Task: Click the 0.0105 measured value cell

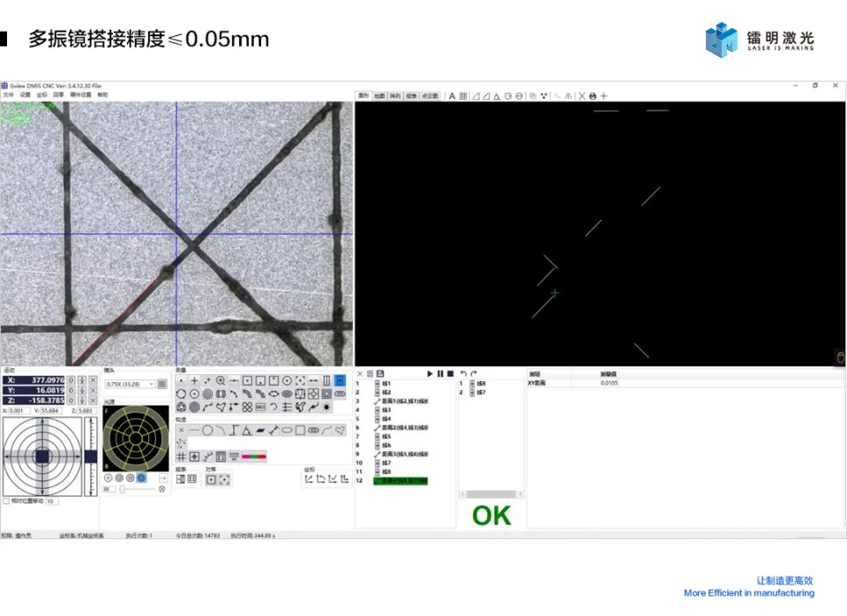Action: [609, 382]
